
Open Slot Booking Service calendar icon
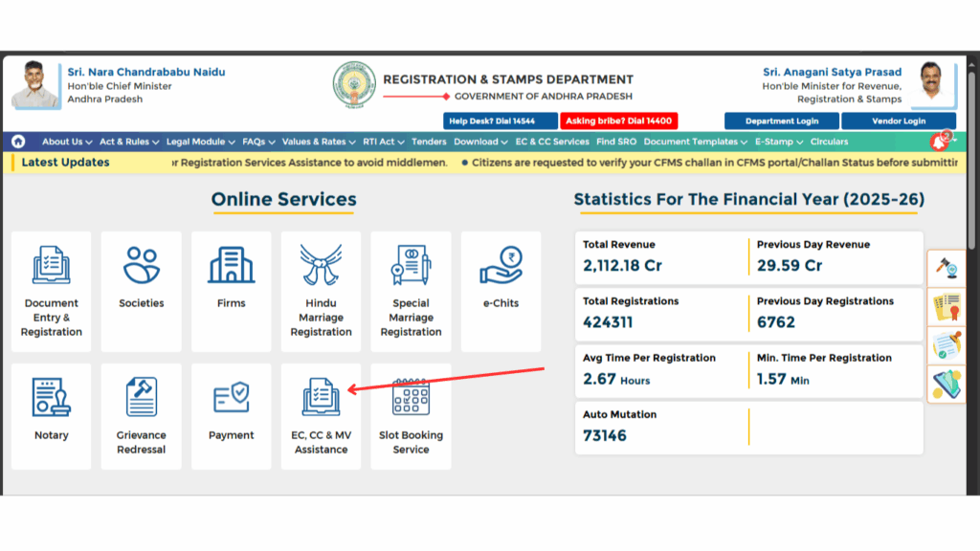point(411,397)
